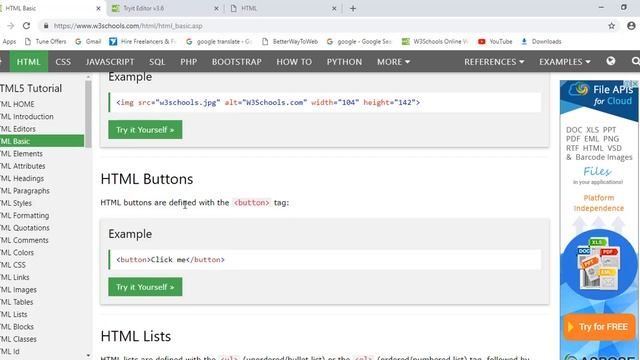The width and height of the screenshot is (640, 360).
Task: Expand the MORE dropdown
Action: click(393, 62)
